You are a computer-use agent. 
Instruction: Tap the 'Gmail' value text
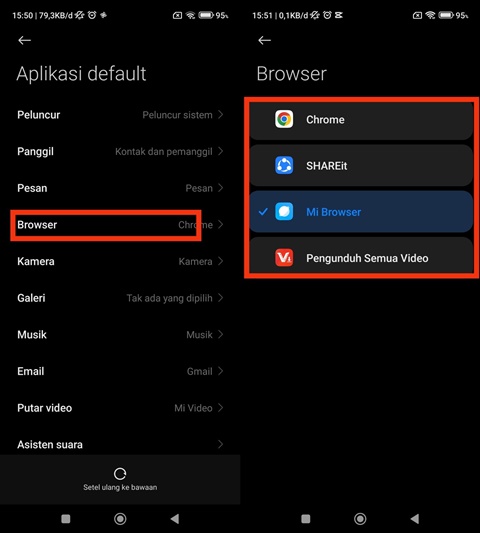(x=200, y=371)
